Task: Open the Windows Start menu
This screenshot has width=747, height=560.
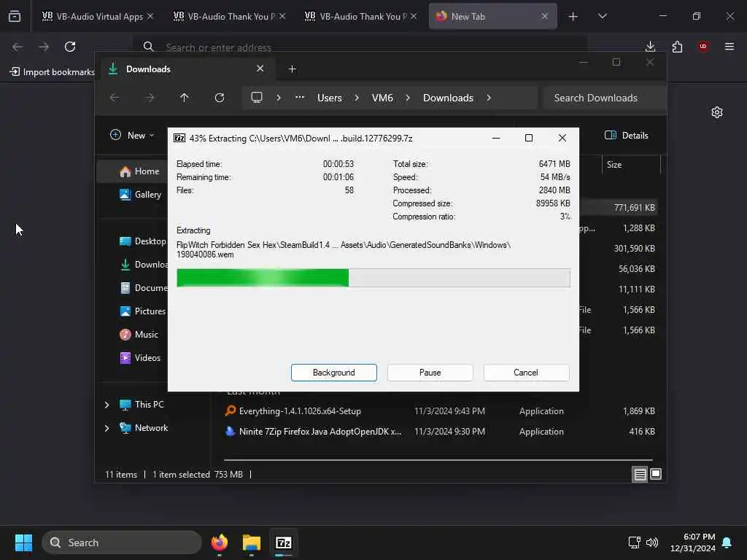Action: [x=23, y=542]
